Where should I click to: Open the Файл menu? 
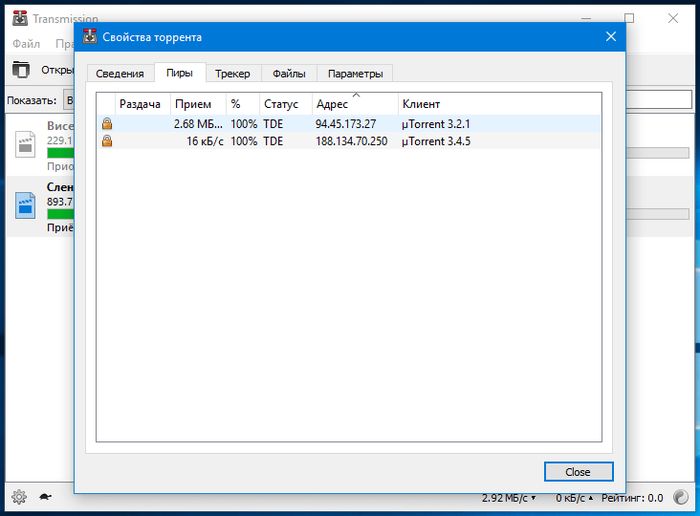(x=26, y=44)
